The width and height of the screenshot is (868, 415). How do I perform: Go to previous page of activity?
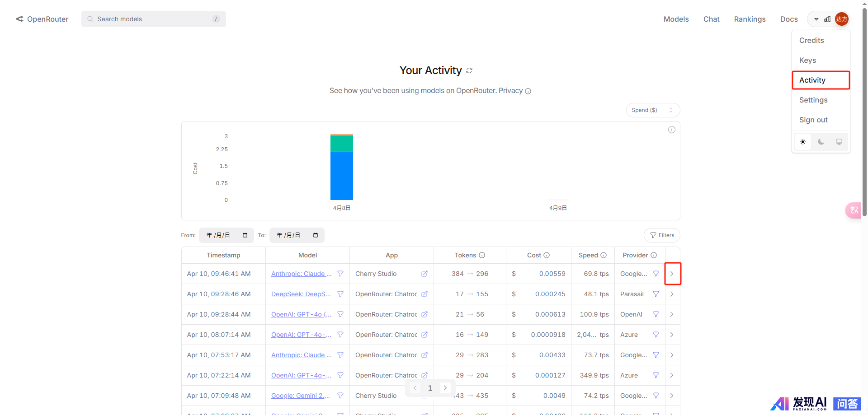coord(415,388)
